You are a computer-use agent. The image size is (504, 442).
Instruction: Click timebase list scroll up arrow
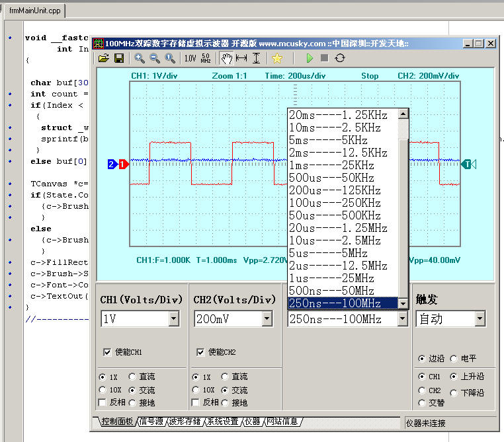(x=403, y=114)
